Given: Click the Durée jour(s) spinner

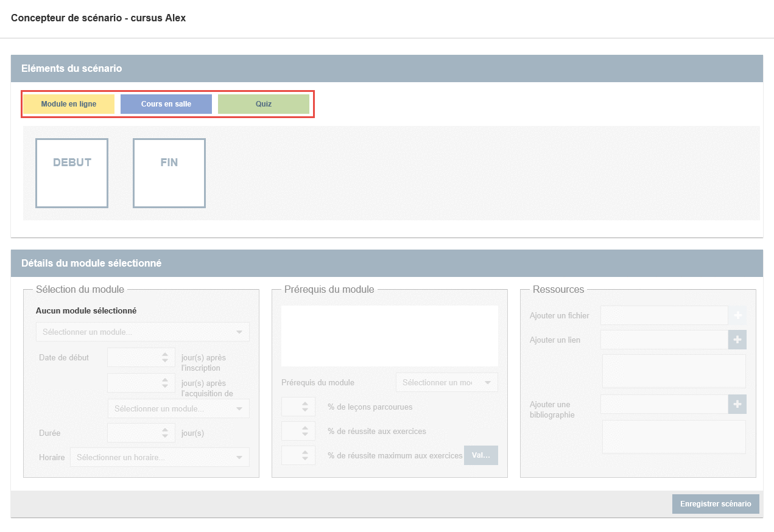Looking at the screenshot, I should pos(141,433).
